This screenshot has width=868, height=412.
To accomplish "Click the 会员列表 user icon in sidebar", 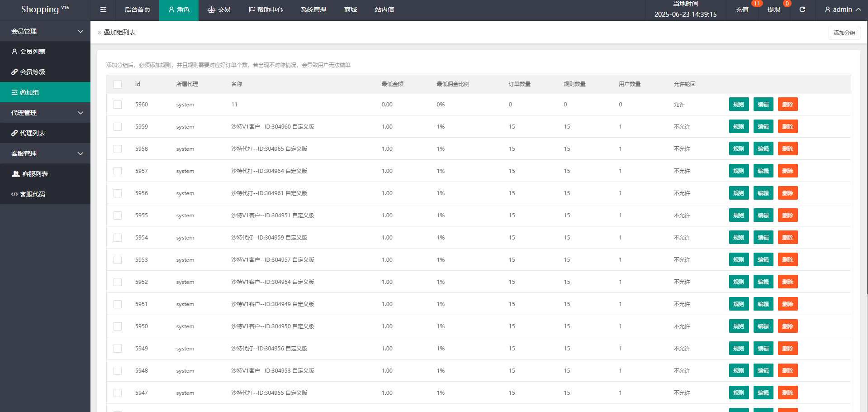I will click(14, 52).
